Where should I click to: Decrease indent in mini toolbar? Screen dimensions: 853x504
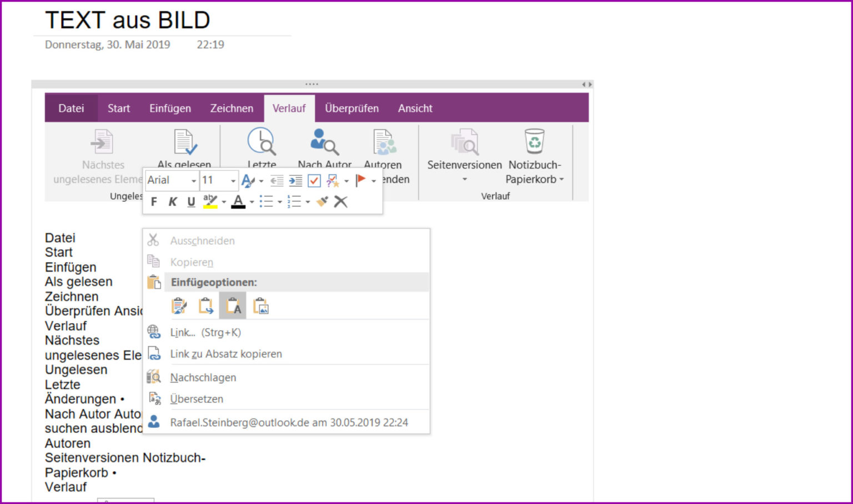pyautogui.click(x=277, y=180)
